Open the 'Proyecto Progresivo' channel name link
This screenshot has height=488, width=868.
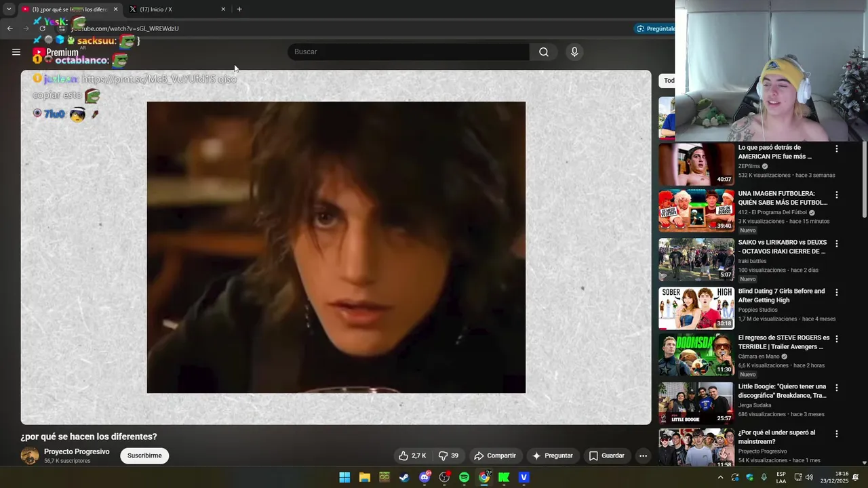[x=77, y=451]
